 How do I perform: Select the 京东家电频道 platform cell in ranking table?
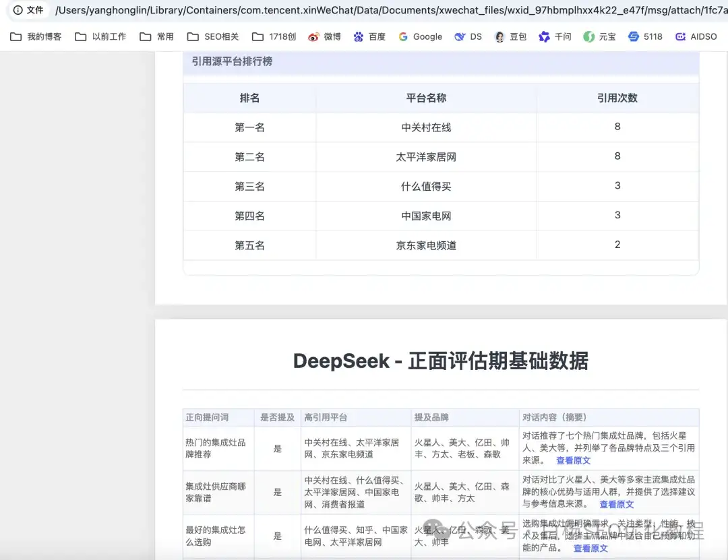tap(426, 245)
